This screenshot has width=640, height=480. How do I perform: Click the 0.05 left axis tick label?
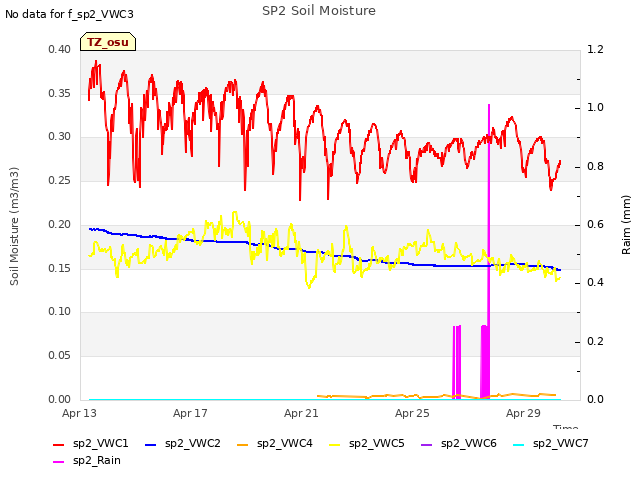[x=60, y=356]
